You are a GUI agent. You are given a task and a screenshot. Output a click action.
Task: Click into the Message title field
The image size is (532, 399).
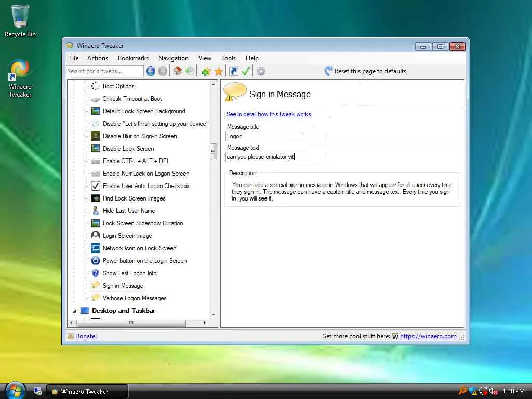[x=277, y=136]
